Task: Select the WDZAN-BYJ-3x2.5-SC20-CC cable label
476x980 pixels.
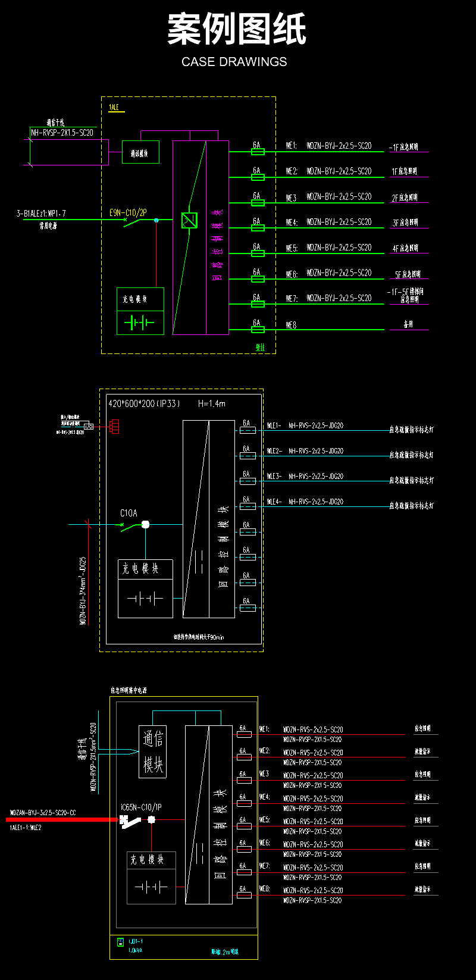Action: [43, 812]
